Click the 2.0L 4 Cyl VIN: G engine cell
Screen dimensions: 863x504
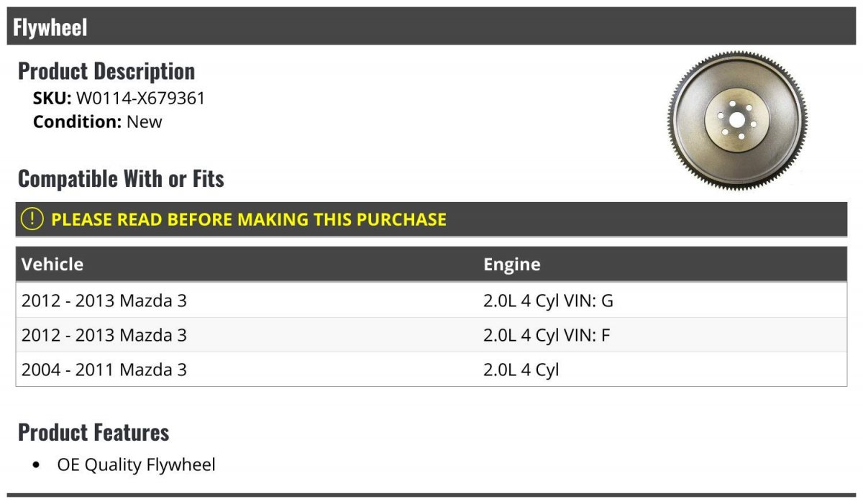548,301
